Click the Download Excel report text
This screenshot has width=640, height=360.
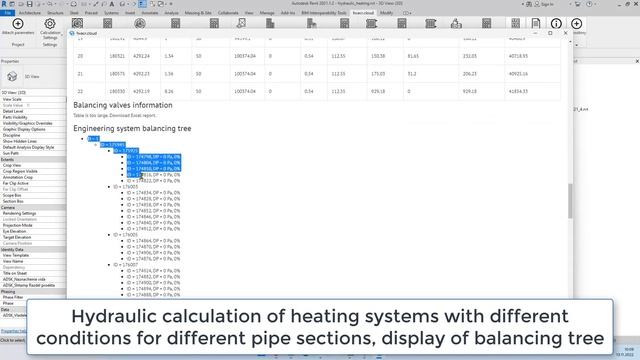(x=132, y=116)
